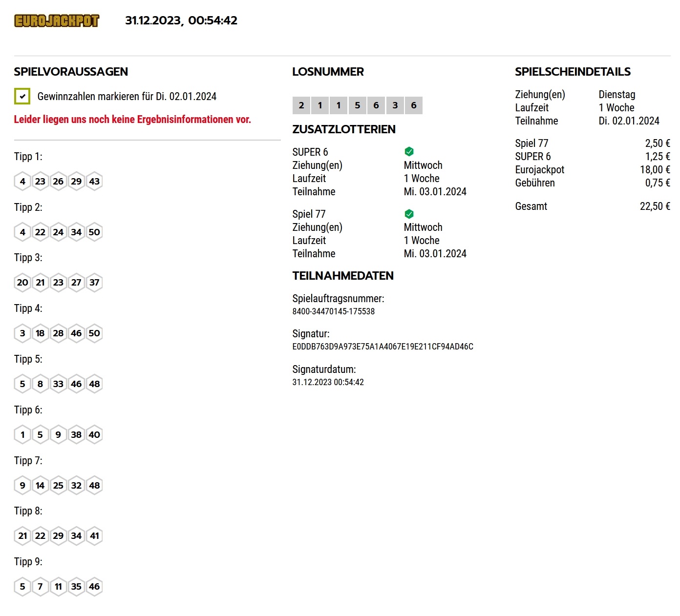This screenshot has width=680, height=616.
Task: Click the Tipp 9: label
Action: (x=28, y=562)
